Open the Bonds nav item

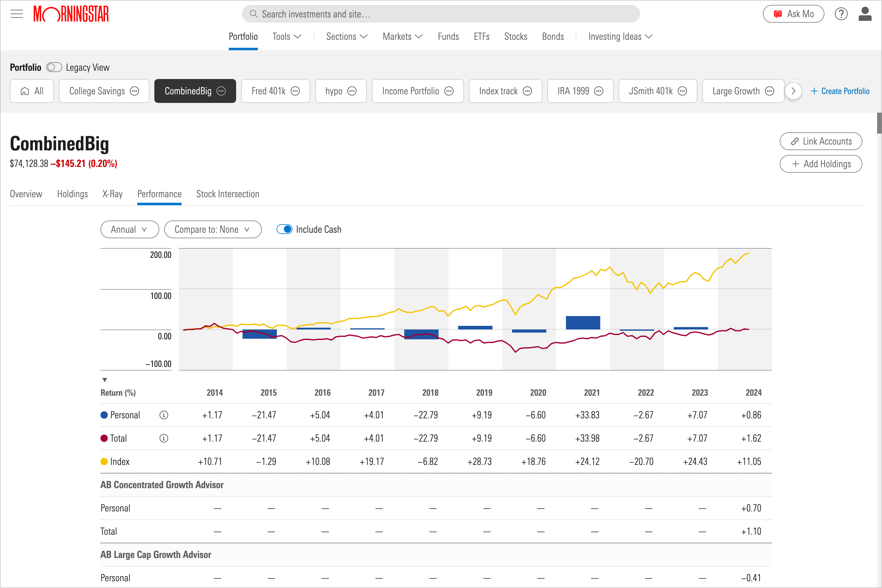[x=553, y=36]
